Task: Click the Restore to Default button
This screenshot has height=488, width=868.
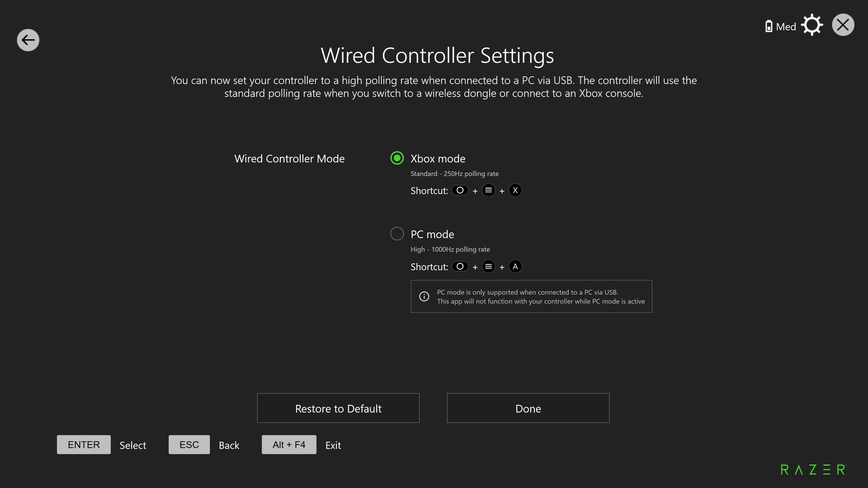Action: coord(338,408)
